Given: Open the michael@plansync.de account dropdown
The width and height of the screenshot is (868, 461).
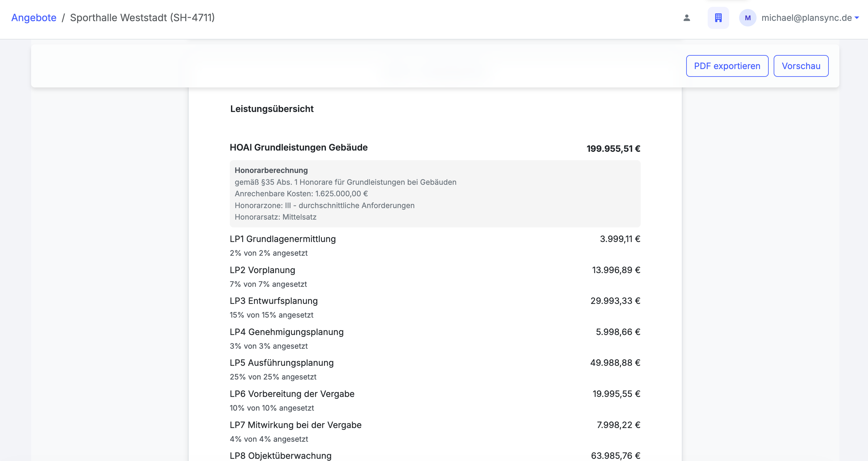Looking at the screenshot, I should tap(806, 18).
